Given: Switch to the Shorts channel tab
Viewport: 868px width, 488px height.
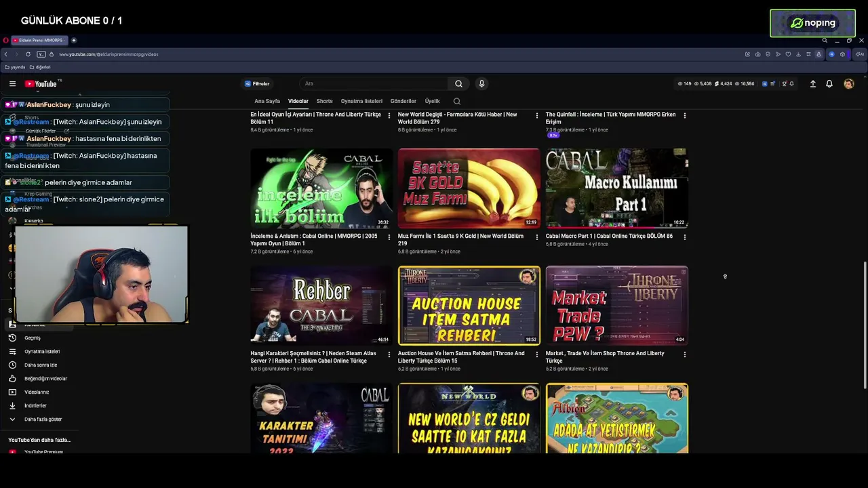Looking at the screenshot, I should [x=325, y=101].
